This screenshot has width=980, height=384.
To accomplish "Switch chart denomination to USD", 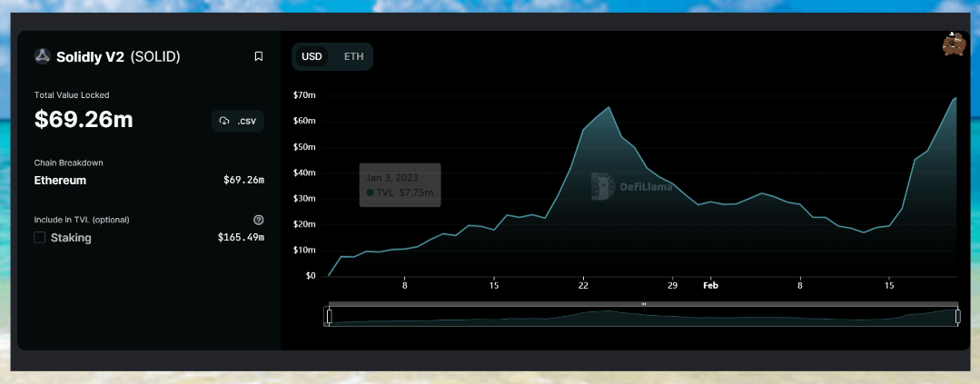I will tap(312, 56).
